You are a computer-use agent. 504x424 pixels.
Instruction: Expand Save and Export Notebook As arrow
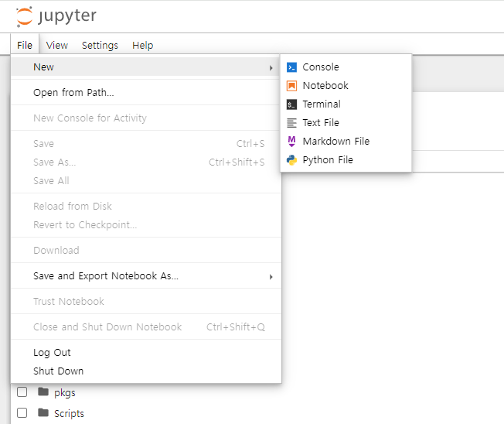click(x=271, y=277)
